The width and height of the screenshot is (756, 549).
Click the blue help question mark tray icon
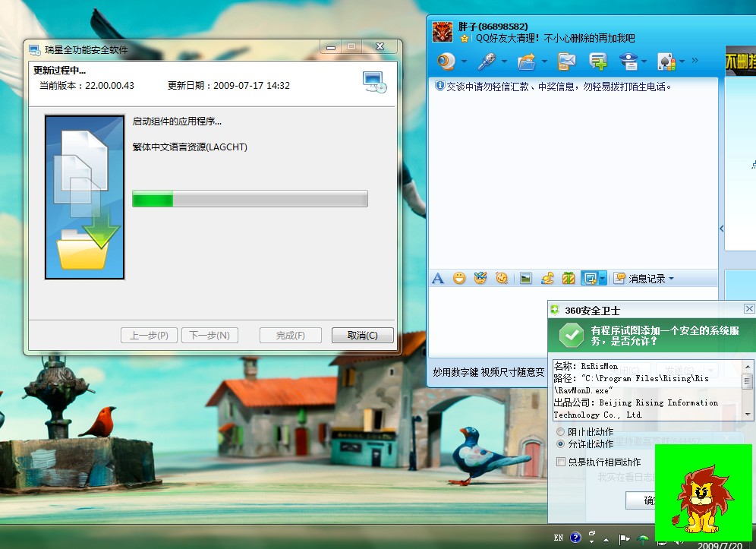[x=575, y=538]
